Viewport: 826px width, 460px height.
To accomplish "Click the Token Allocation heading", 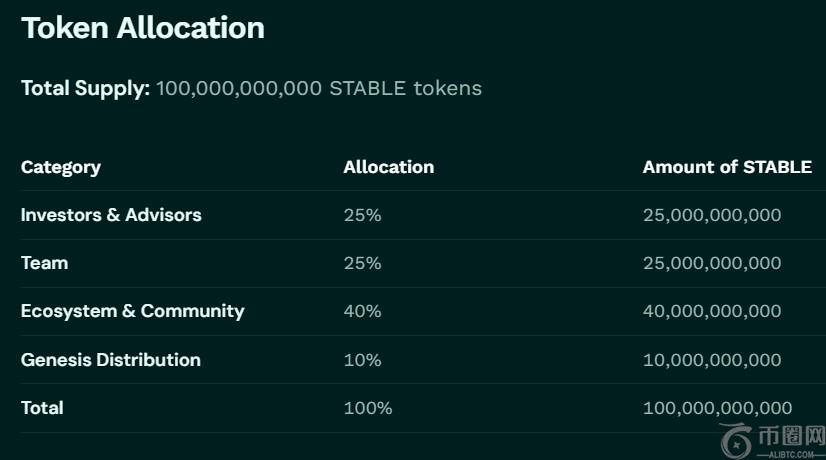I will [143, 28].
